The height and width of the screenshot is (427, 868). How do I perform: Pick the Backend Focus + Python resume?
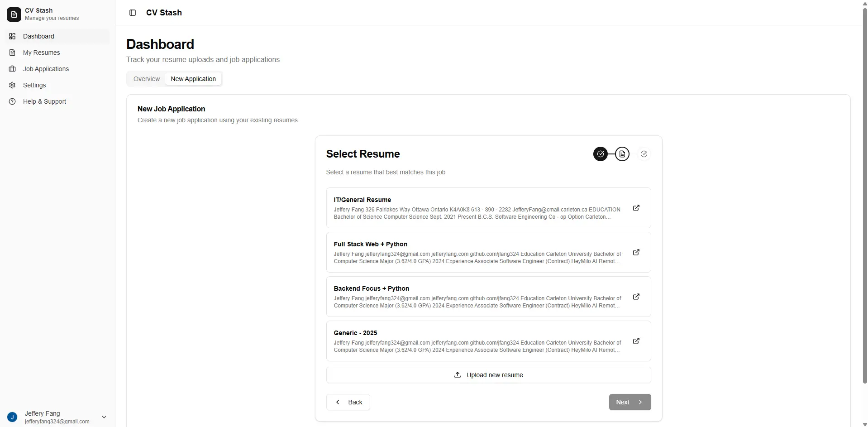(488, 297)
